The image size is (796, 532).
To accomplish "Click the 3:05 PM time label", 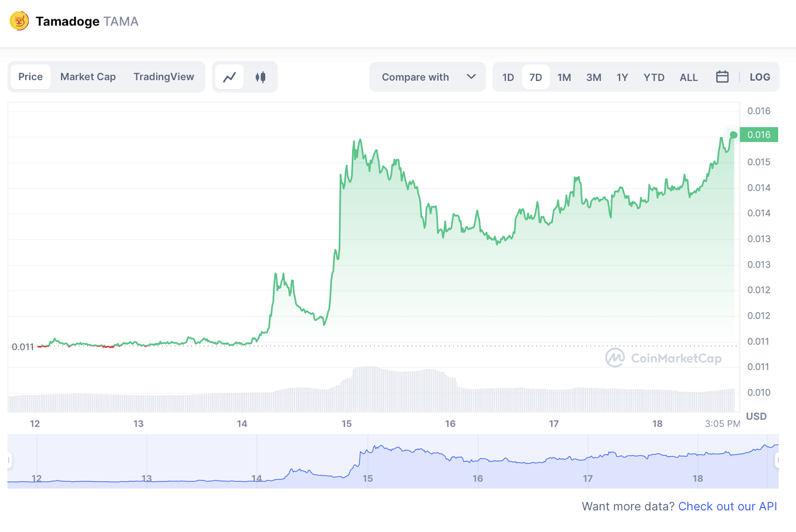I will point(722,424).
